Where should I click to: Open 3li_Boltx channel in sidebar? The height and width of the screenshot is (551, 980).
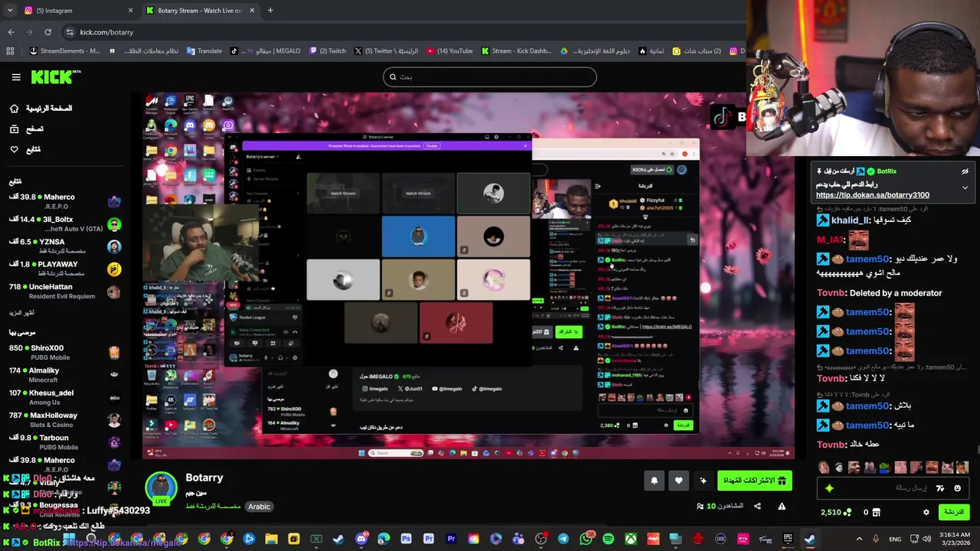pos(65,224)
